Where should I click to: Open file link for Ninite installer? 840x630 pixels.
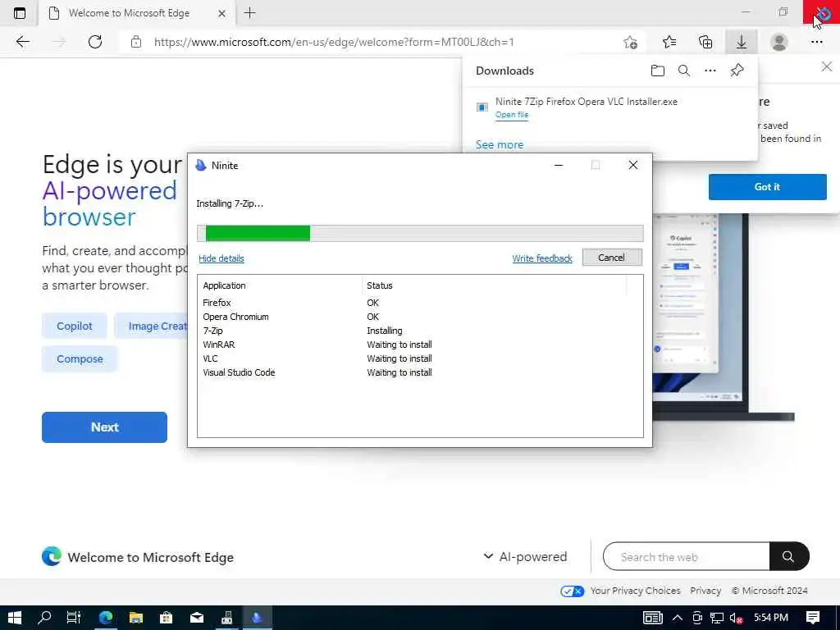coord(512,115)
